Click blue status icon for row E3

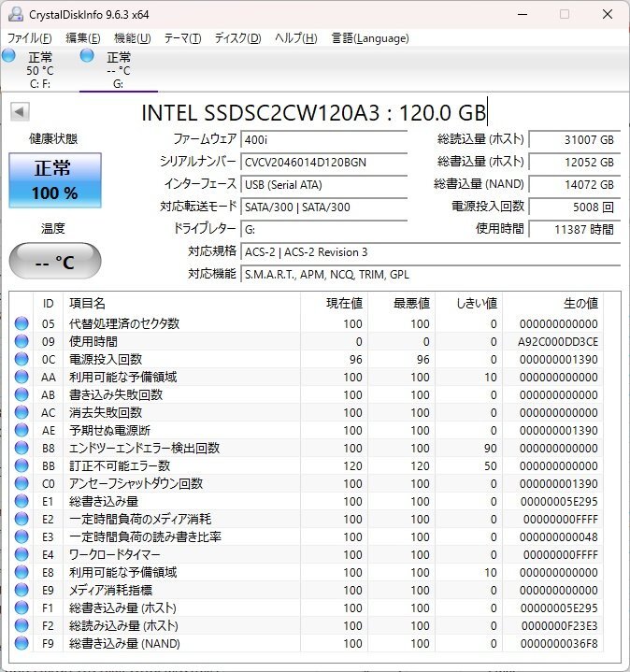pos(21,537)
